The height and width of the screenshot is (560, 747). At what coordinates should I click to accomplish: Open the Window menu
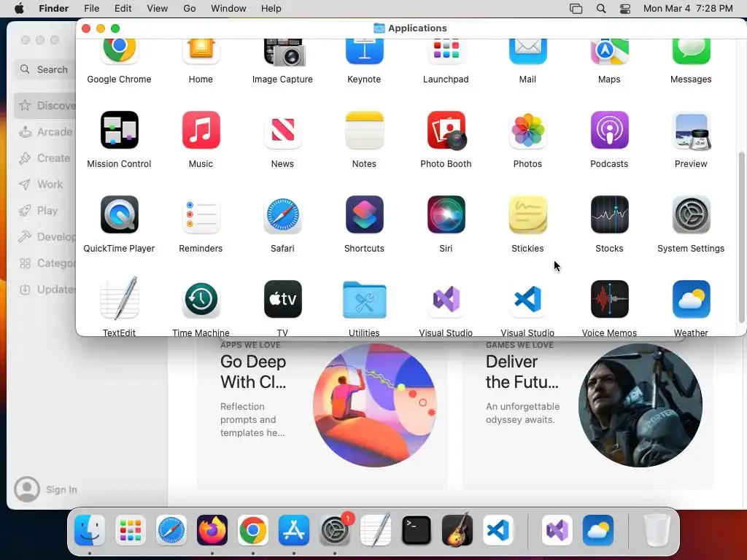click(228, 9)
